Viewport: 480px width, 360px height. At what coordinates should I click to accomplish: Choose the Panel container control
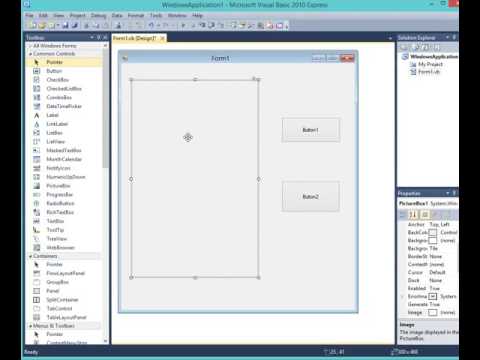63,291
